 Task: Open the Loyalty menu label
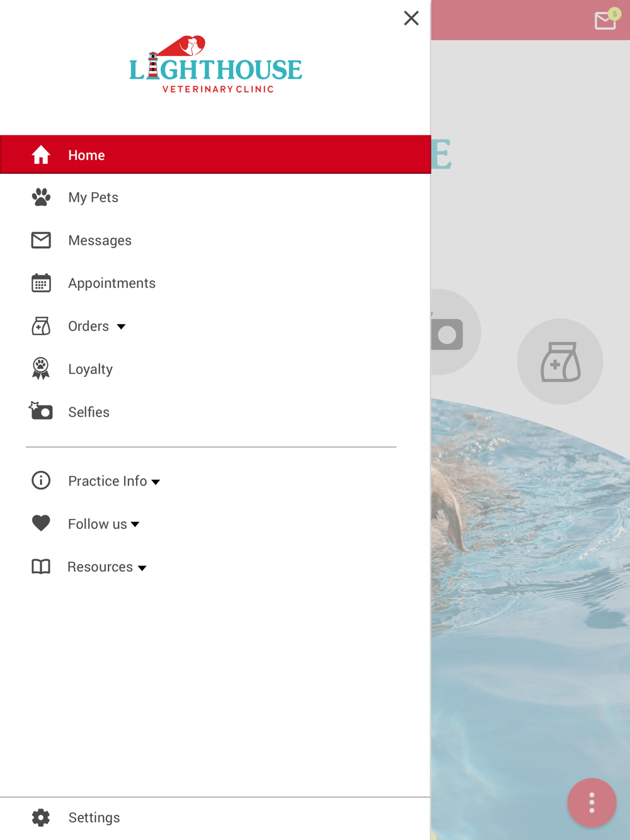point(90,369)
